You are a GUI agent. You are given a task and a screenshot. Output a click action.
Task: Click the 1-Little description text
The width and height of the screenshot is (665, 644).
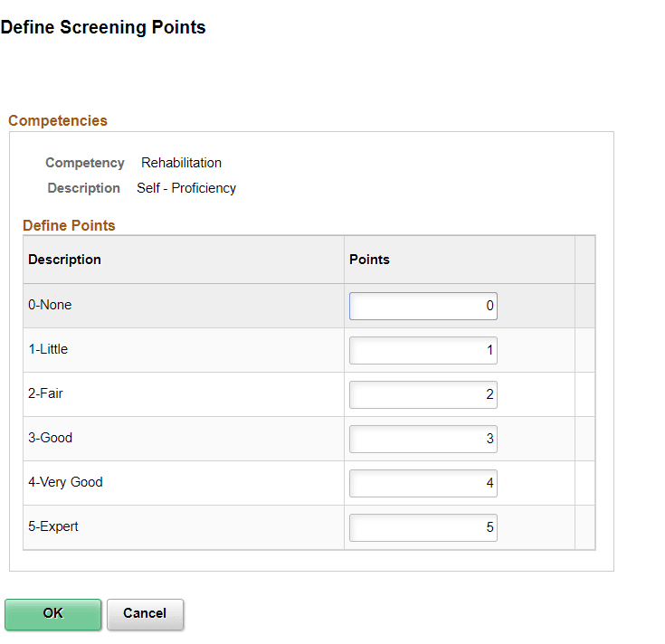pos(48,349)
